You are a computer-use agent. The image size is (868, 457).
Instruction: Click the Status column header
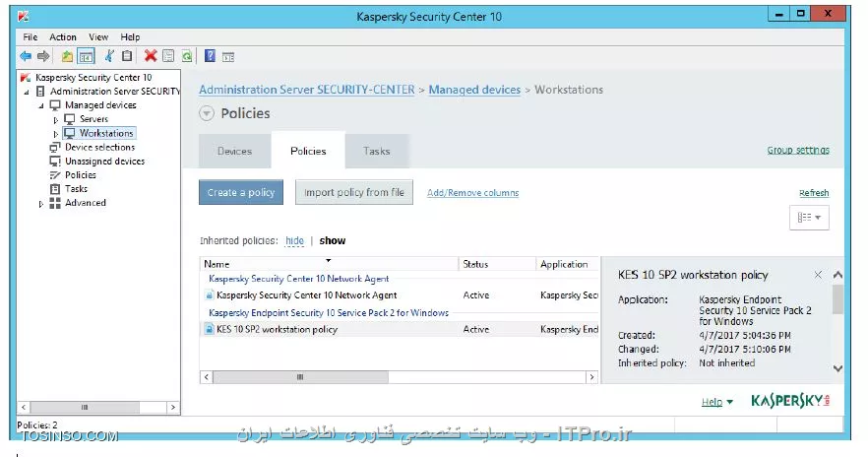point(497,264)
